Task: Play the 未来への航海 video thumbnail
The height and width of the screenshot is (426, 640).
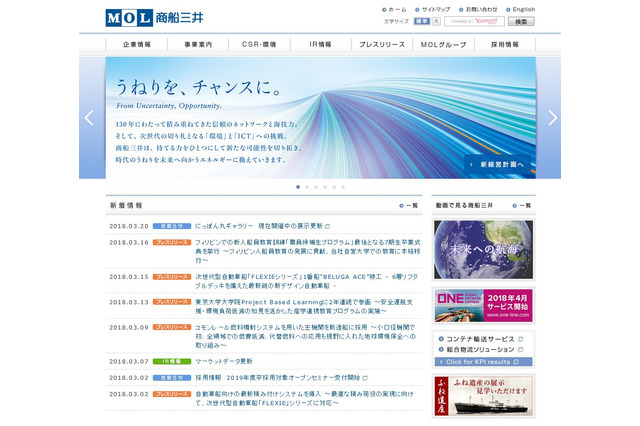Action: [x=483, y=249]
